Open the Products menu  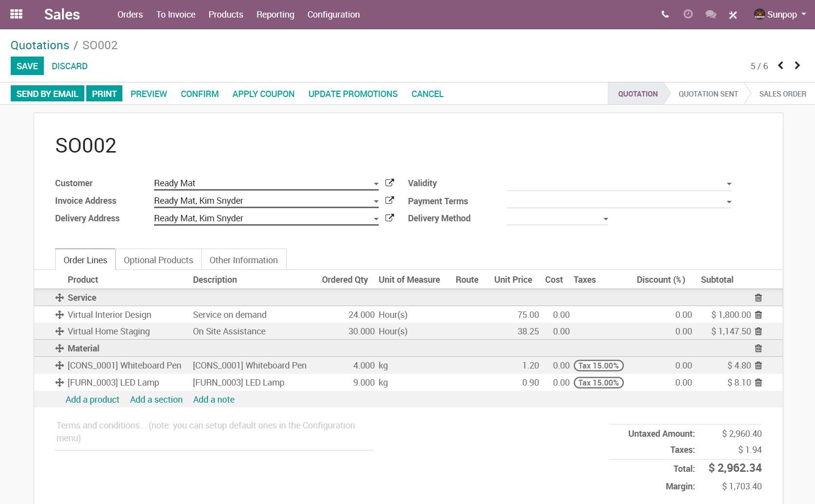pos(226,15)
